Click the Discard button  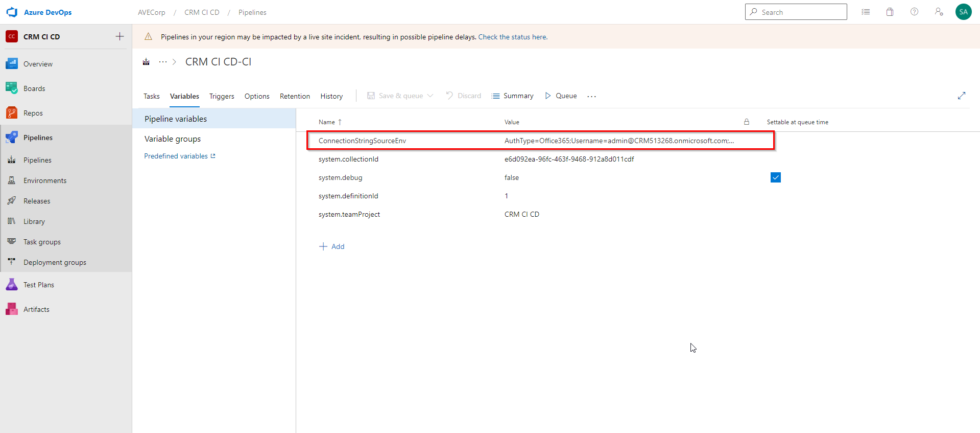coord(463,96)
